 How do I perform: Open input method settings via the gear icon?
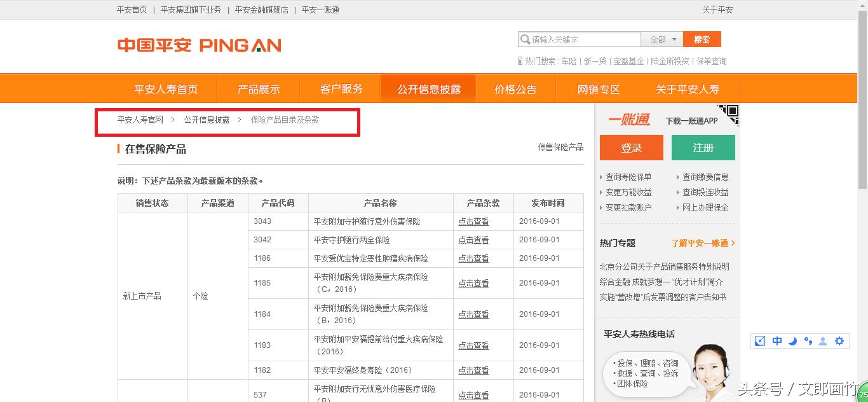[x=839, y=341]
